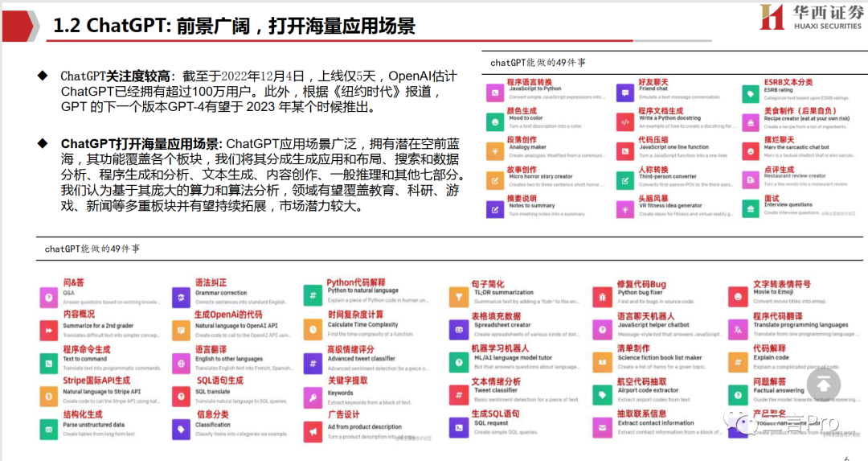Click the orange Stripe API icon
This screenshot has width=868, height=461.
coord(49,396)
